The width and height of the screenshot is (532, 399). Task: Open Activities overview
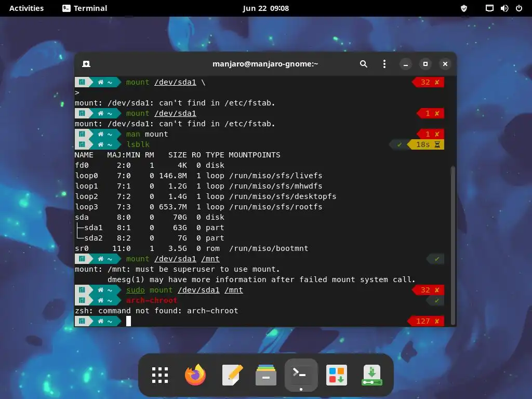point(26,8)
